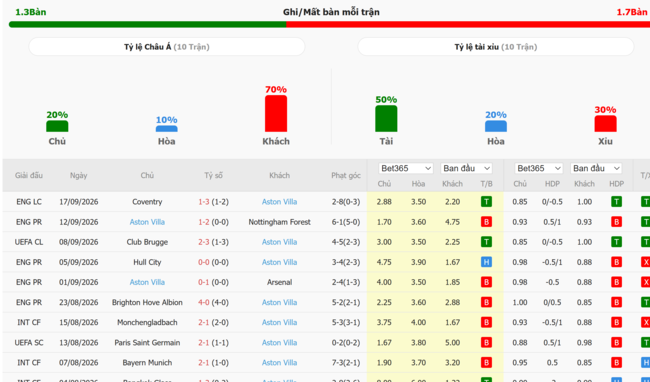
Task: Click team name Hull City
Action: click(x=147, y=262)
